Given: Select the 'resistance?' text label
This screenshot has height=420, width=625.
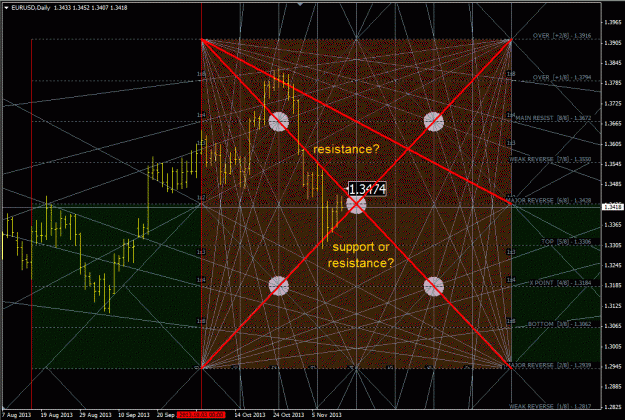Looking at the screenshot, I should 346,149.
